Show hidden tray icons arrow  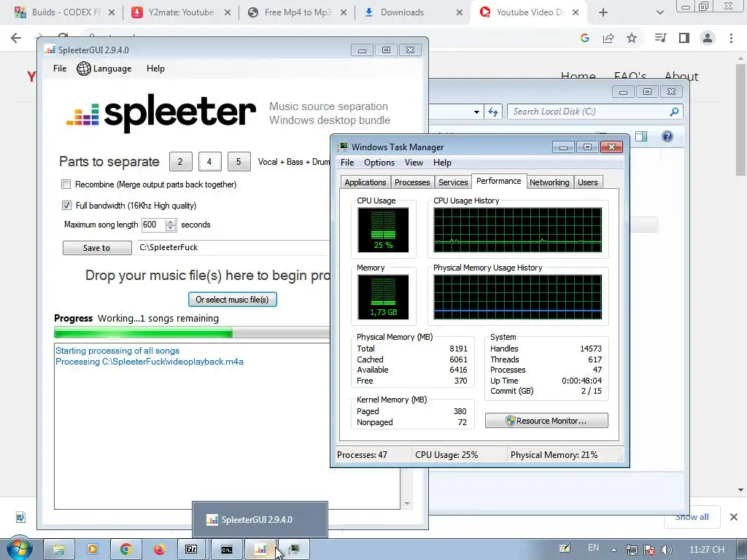tap(614, 550)
